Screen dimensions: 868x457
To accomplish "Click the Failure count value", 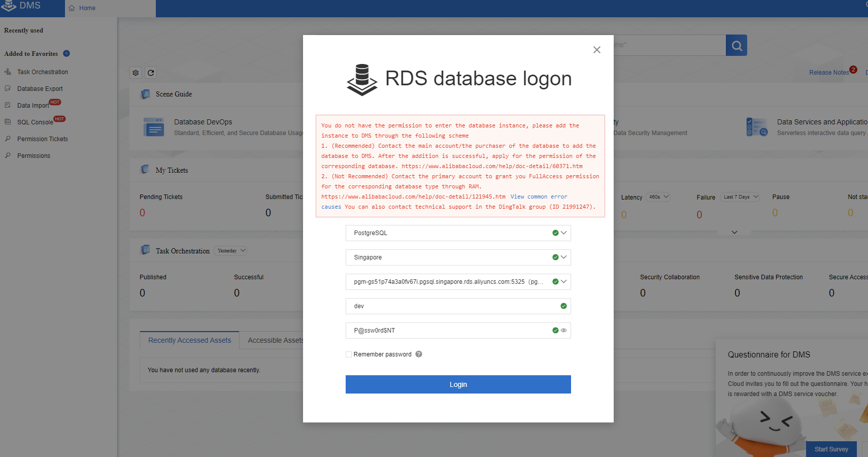I will click(699, 215).
